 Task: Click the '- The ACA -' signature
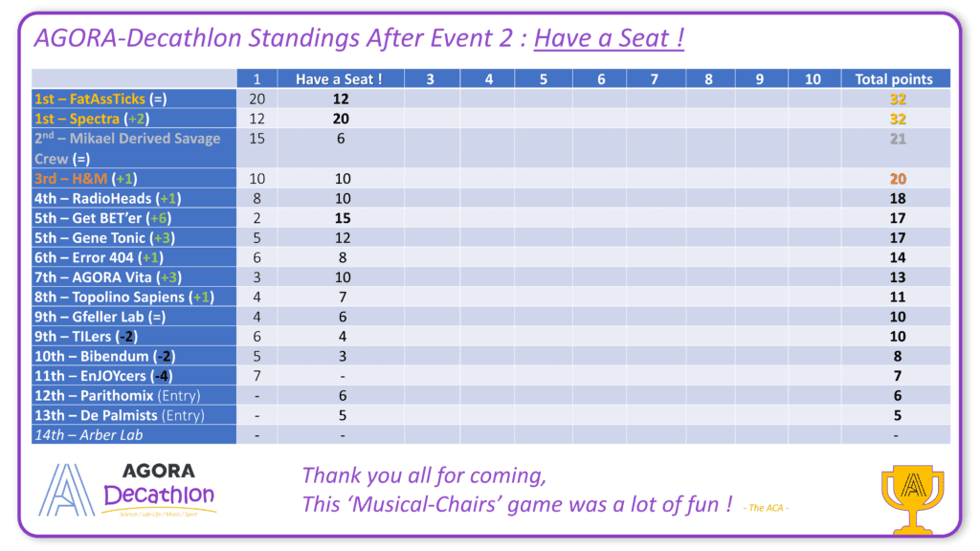(x=767, y=508)
